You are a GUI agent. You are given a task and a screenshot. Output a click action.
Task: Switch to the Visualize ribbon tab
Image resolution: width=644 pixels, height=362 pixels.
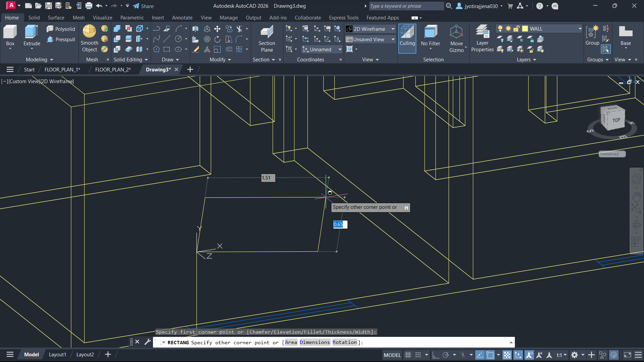click(102, 18)
